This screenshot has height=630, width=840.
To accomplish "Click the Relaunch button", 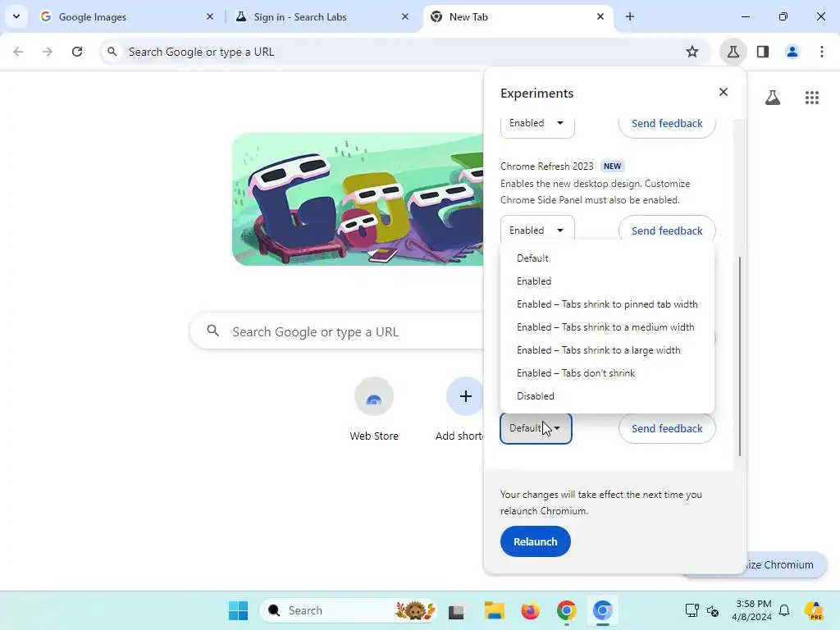I will [536, 541].
